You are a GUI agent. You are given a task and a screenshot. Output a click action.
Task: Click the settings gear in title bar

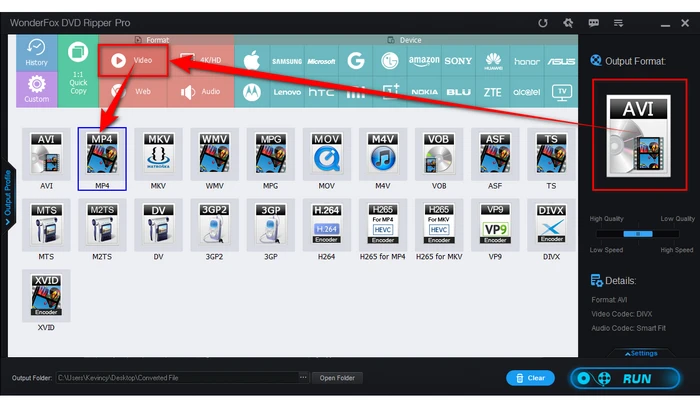(x=569, y=22)
